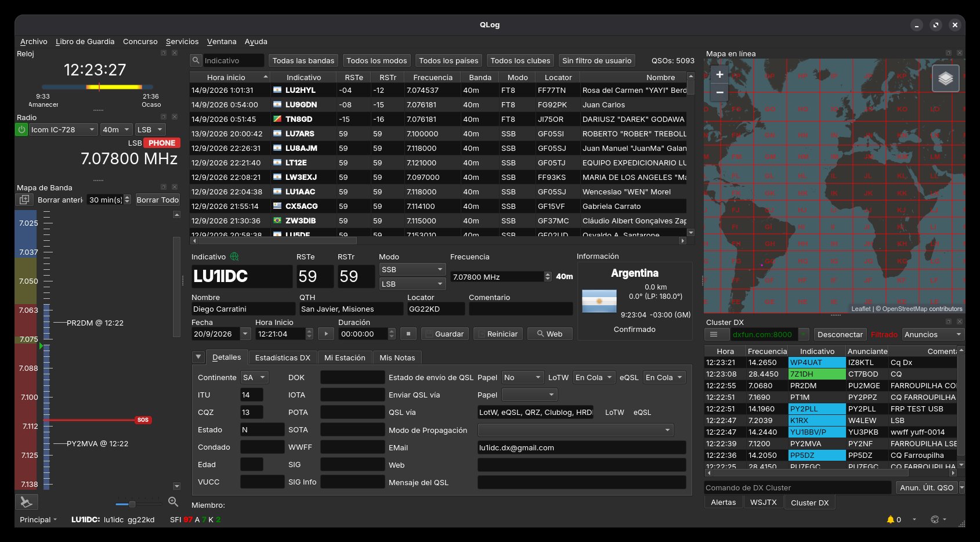
Task: Float the Cluster DX panel
Action: 949,321
